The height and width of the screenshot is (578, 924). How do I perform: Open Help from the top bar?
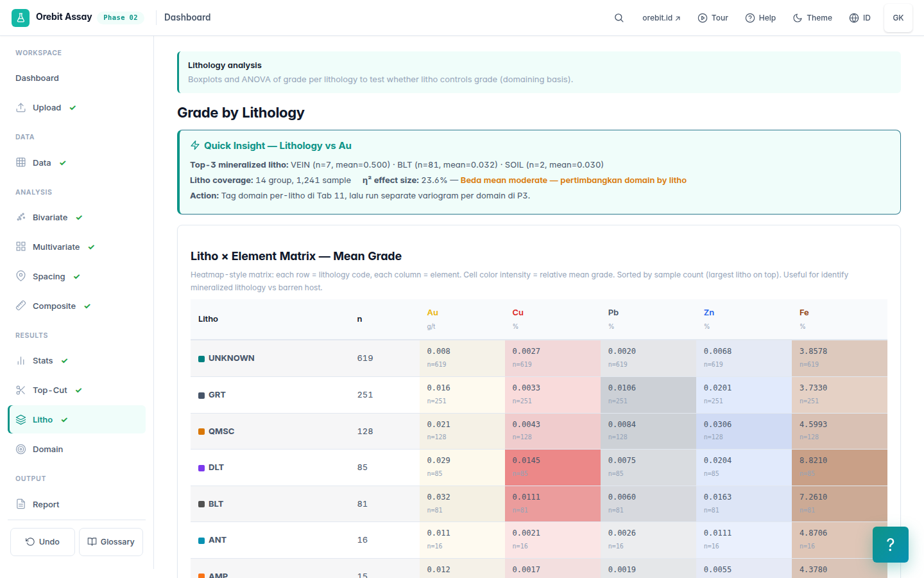pos(760,18)
